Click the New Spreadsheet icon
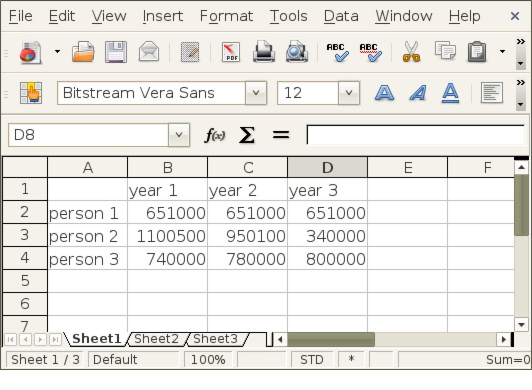 [x=31, y=52]
